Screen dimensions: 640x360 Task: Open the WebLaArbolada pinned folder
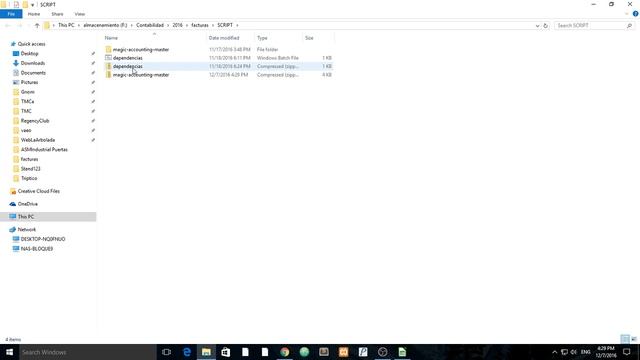click(x=38, y=140)
